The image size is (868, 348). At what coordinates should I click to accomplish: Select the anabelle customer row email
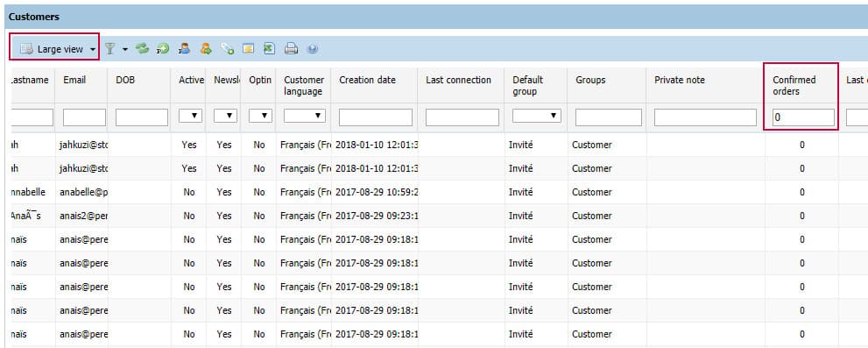(83, 192)
